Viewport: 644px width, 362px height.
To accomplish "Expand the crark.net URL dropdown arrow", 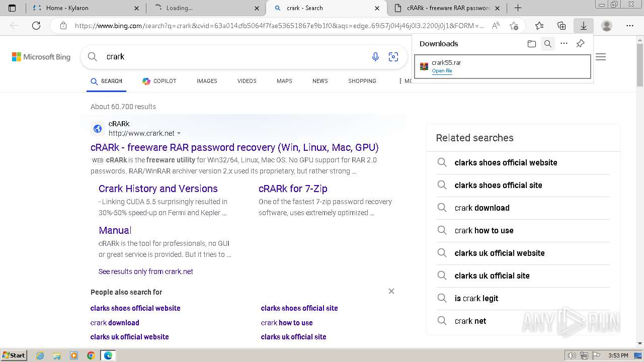I will point(179,133).
